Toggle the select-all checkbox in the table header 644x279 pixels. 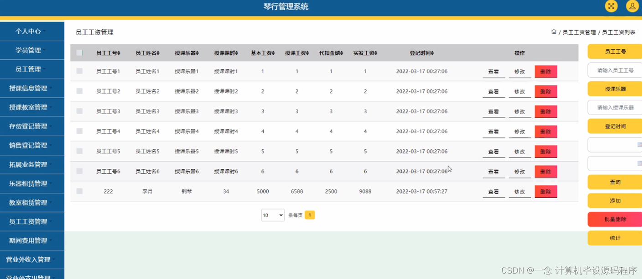coord(79,53)
